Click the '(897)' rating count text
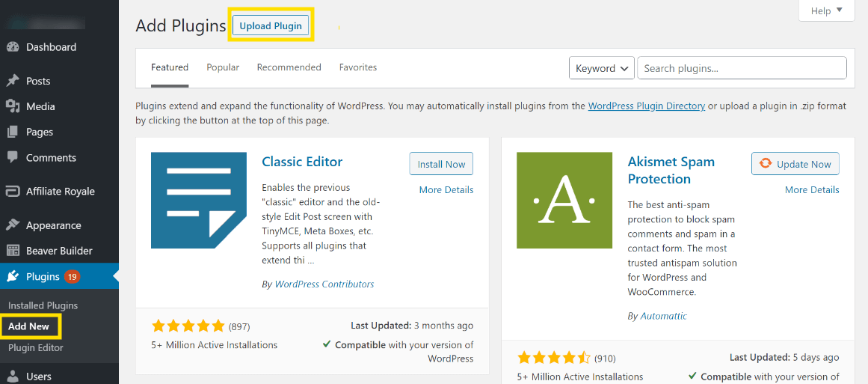 point(239,326)
